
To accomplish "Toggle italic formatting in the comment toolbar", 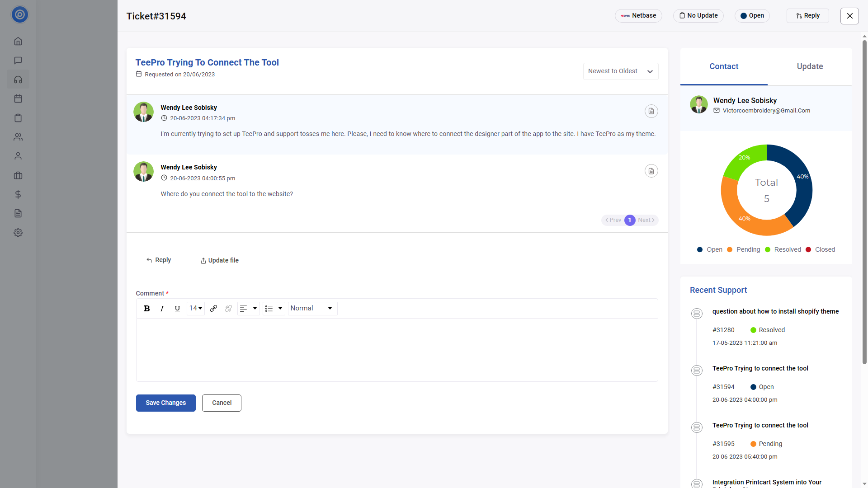I will (x=162, y=308).
